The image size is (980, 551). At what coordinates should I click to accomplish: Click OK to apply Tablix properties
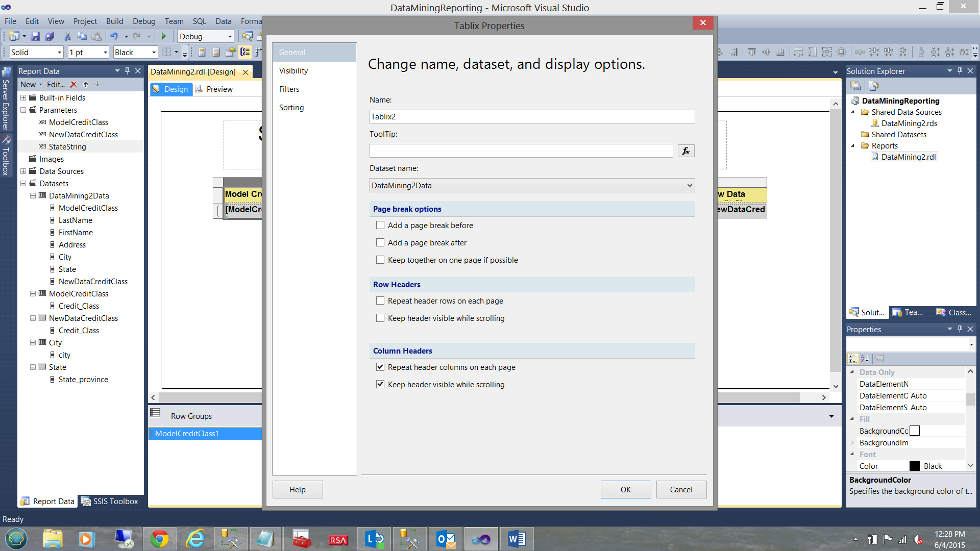(625, 490)
